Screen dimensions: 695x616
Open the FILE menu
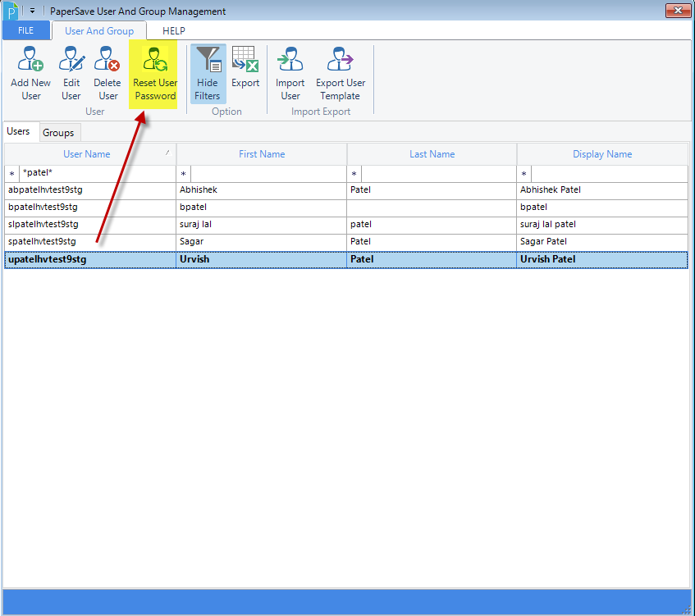tap(25, 30)
